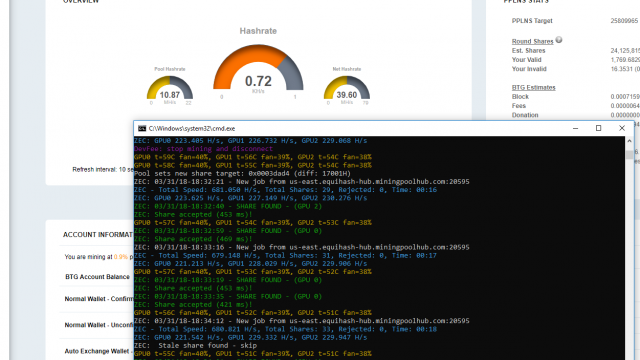This screenshot has height=360, width=640.
Task: Open the Round Shares help icon
Action: tap(559, 40)
